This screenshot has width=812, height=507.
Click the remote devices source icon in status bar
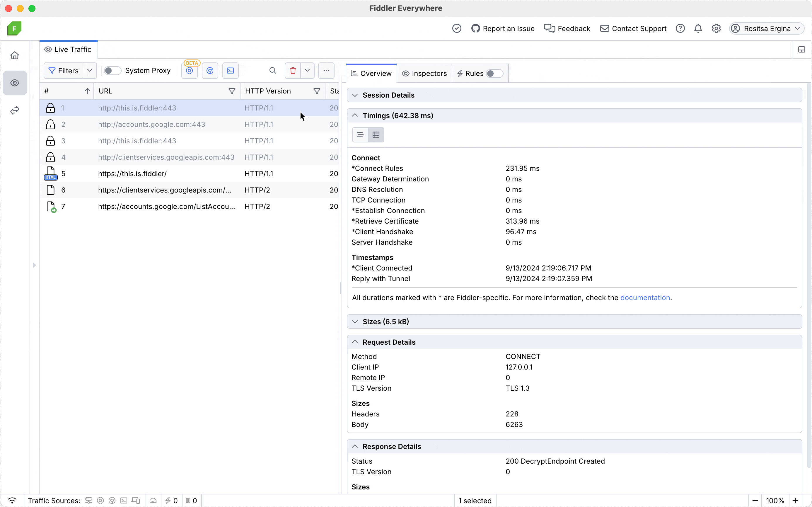136,501
